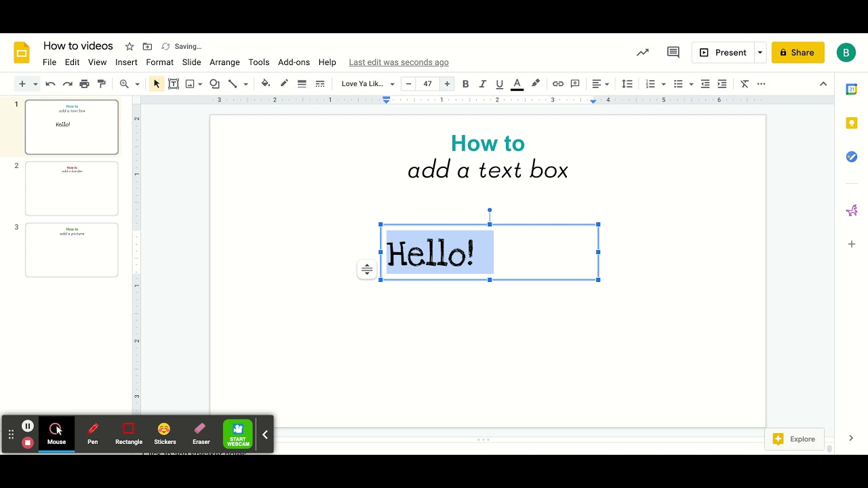Expand the Numbered list options arrow
868x488 pixels.
click(663, 84)
